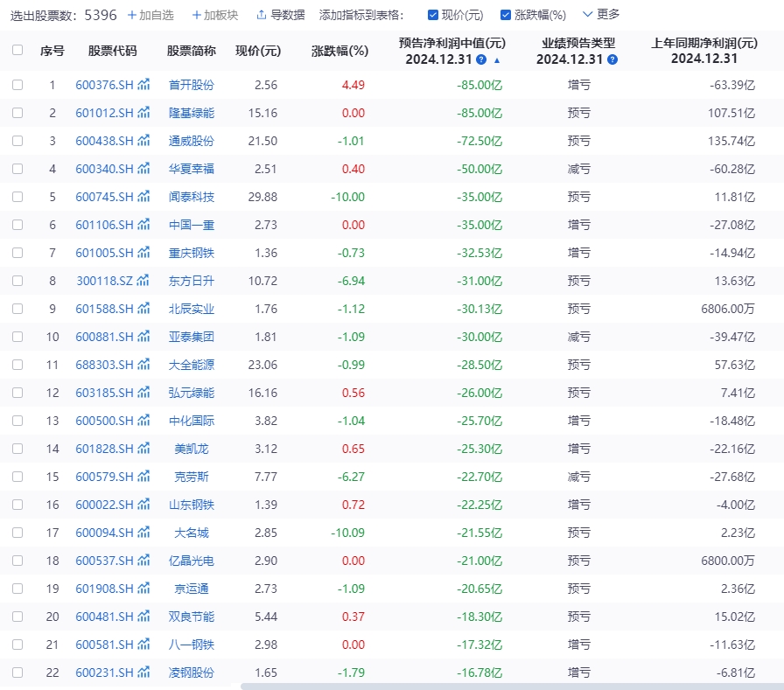Open chart icon beside 600481.SH
The image size is (784, 690).
pos(143,616)
